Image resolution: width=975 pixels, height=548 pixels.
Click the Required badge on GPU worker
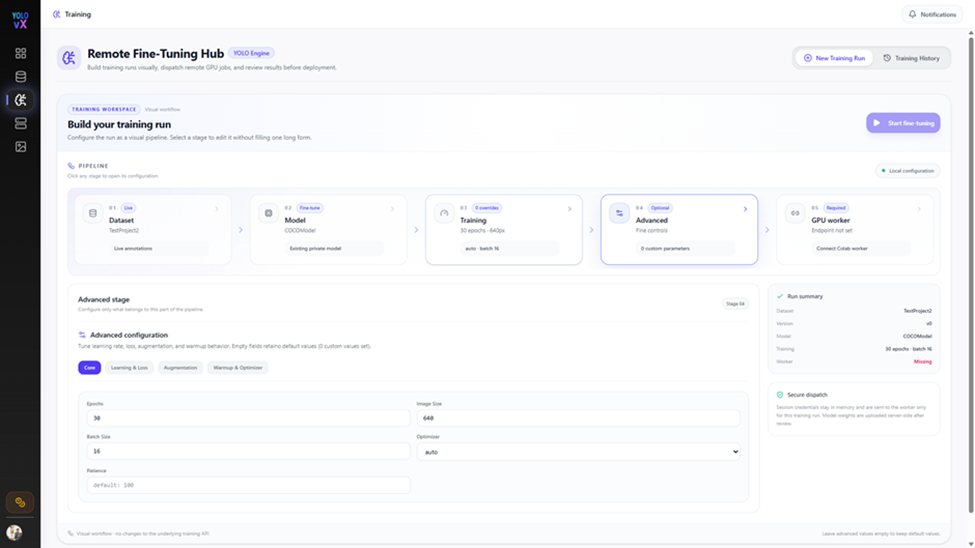coord(836,208)
